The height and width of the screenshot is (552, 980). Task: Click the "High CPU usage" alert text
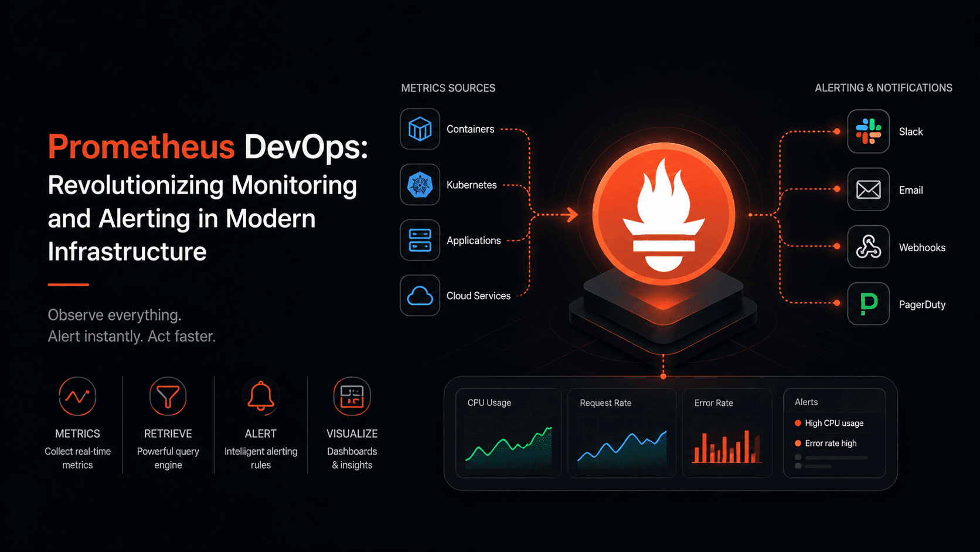[x=834, y=423]
